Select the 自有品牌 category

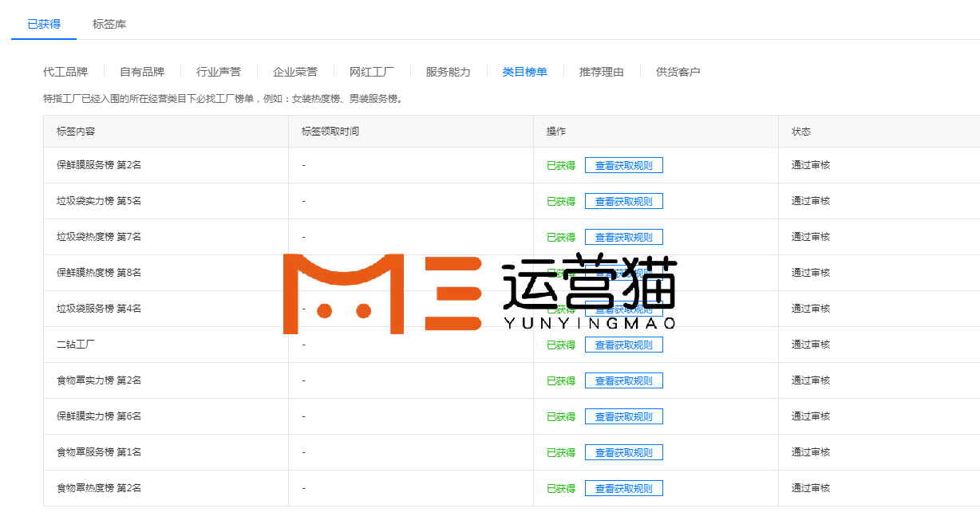pyautogui.click(x=142, y=72)
